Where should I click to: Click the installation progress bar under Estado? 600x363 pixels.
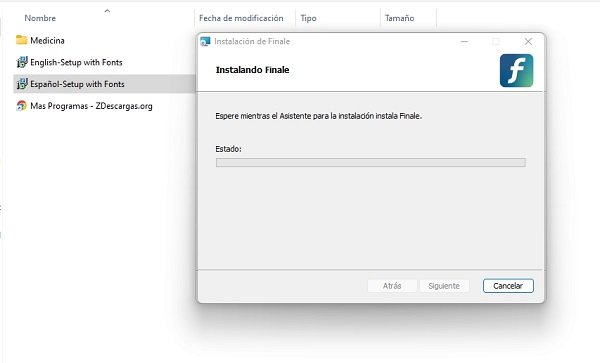click(x=370, y=163)
